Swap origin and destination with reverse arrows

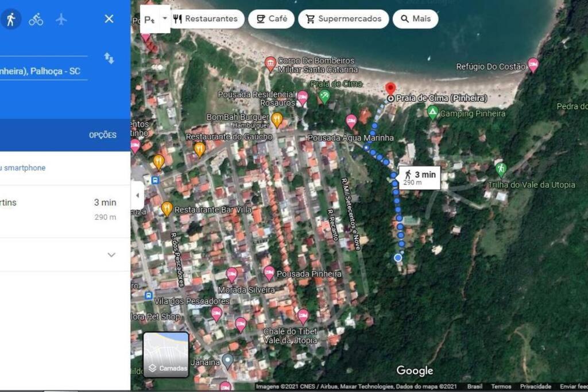(109, 58)
